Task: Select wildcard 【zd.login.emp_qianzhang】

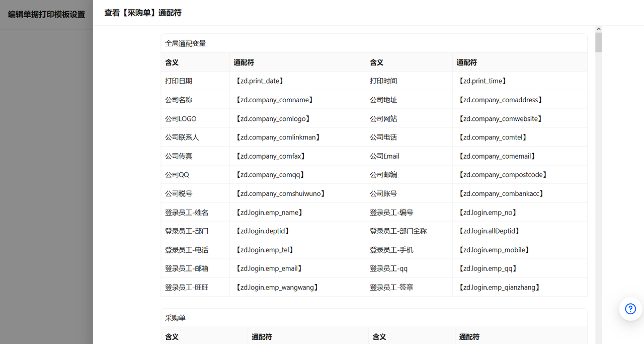Action: (x=499, y=288)
